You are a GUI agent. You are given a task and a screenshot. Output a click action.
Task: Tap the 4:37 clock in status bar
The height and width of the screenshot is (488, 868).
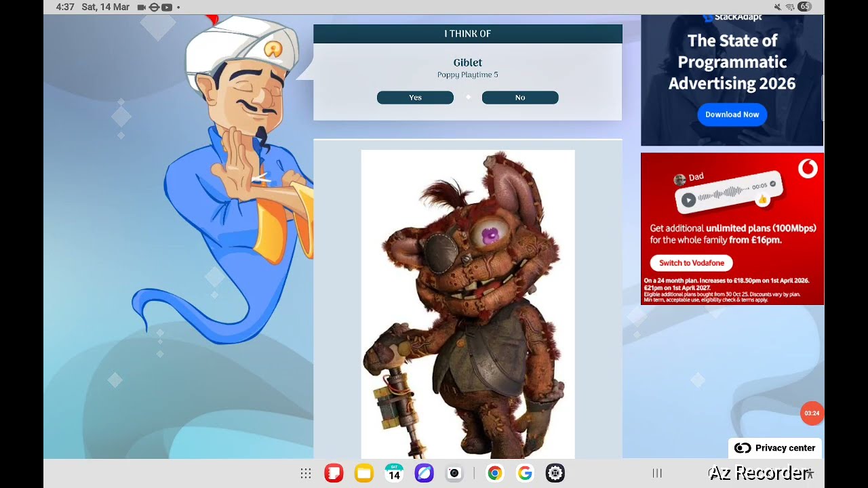click(x=65, y=7)
